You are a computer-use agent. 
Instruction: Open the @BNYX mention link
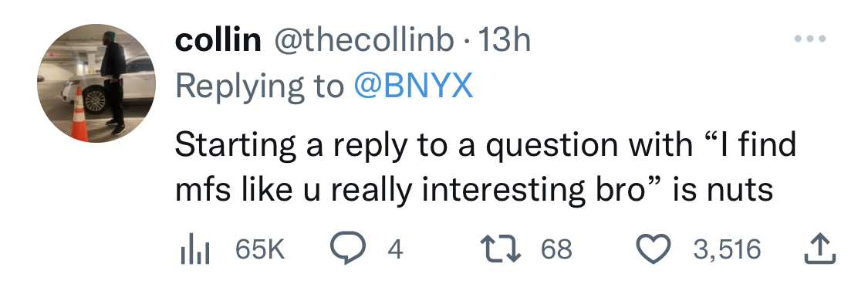413,86
